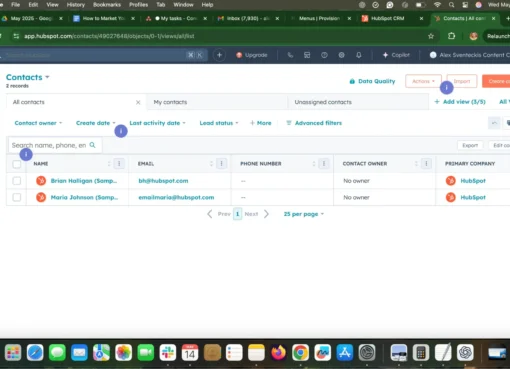Open the HubSpot calling phone icon
Image resolution: width=510 pixels, height=369 pixels.
[290, 55]
